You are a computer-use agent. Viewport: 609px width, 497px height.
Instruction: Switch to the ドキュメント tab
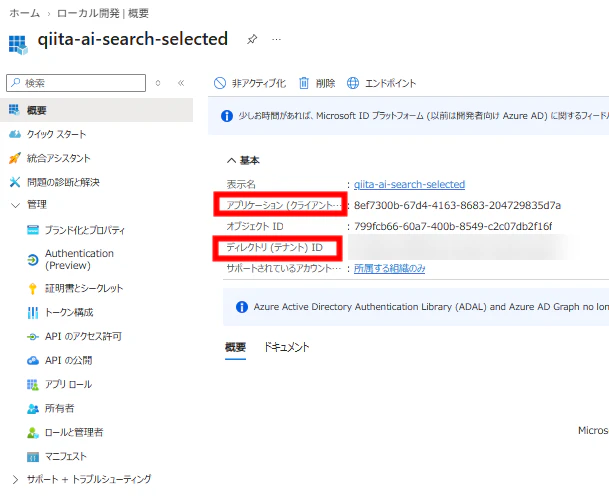click(x=287, y=347)
